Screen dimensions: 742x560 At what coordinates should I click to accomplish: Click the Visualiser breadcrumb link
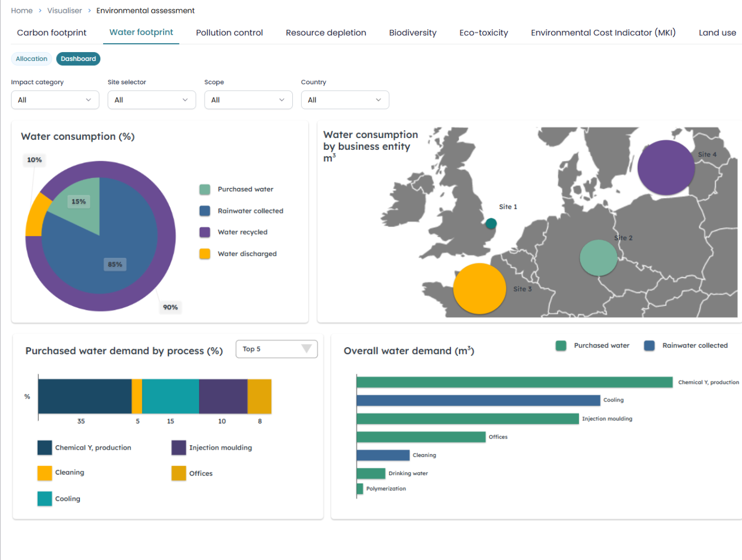64,11
